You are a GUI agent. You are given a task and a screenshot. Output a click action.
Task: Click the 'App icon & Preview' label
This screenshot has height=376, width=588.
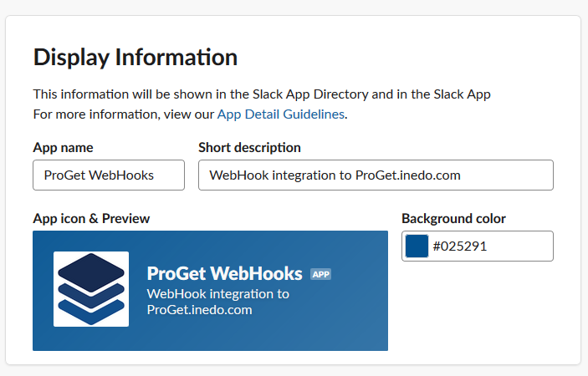91,218
